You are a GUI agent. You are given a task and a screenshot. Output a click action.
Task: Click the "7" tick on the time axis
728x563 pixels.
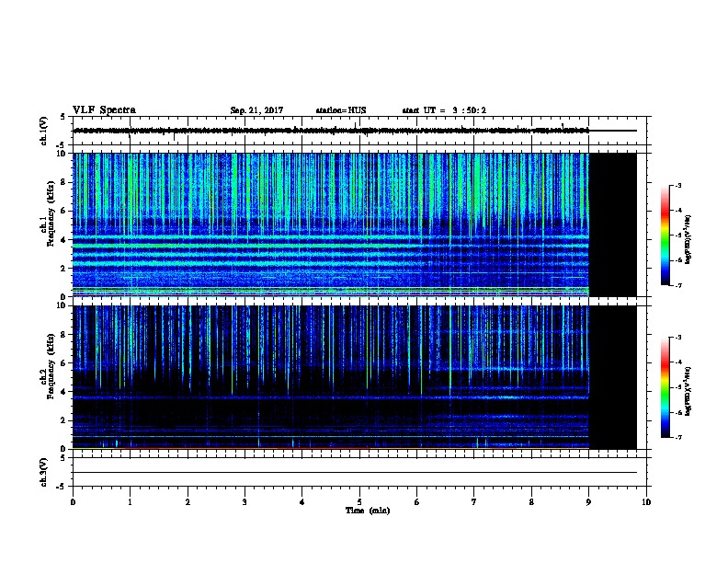(474, 502)
